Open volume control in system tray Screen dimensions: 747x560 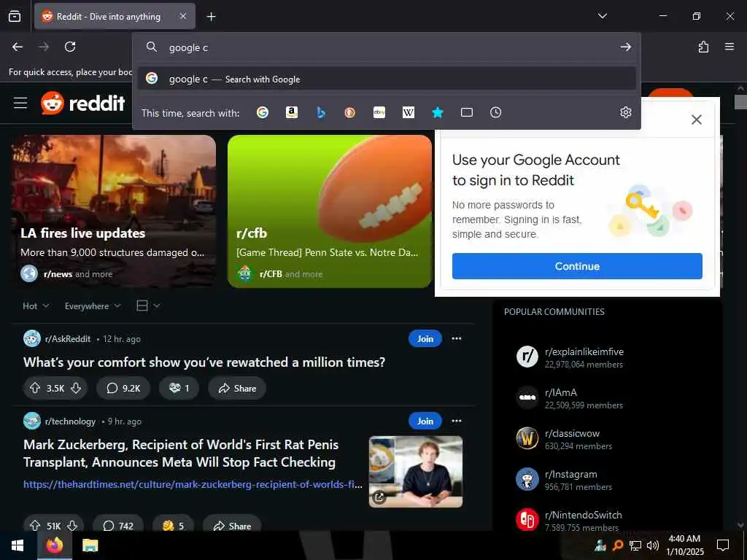coord(653,545)
